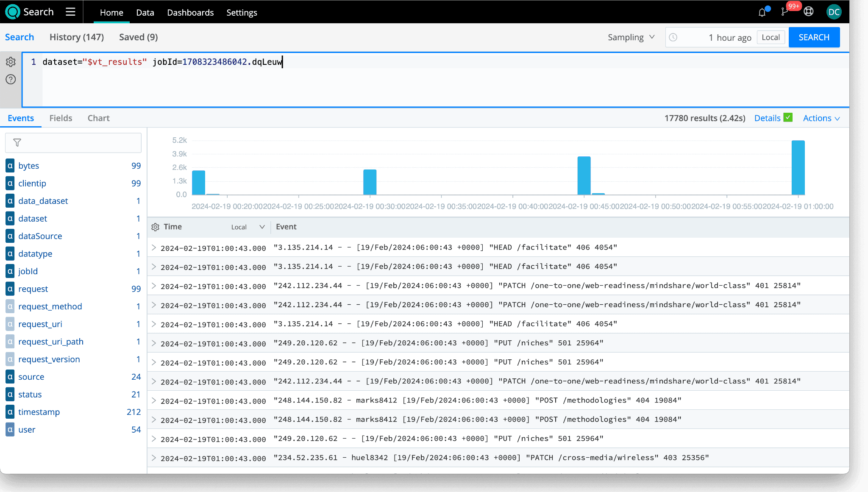The height and width of the screenshot is (492, 868).
Task: Switch to the Fields tab
Action: click(x=61, y=118)
